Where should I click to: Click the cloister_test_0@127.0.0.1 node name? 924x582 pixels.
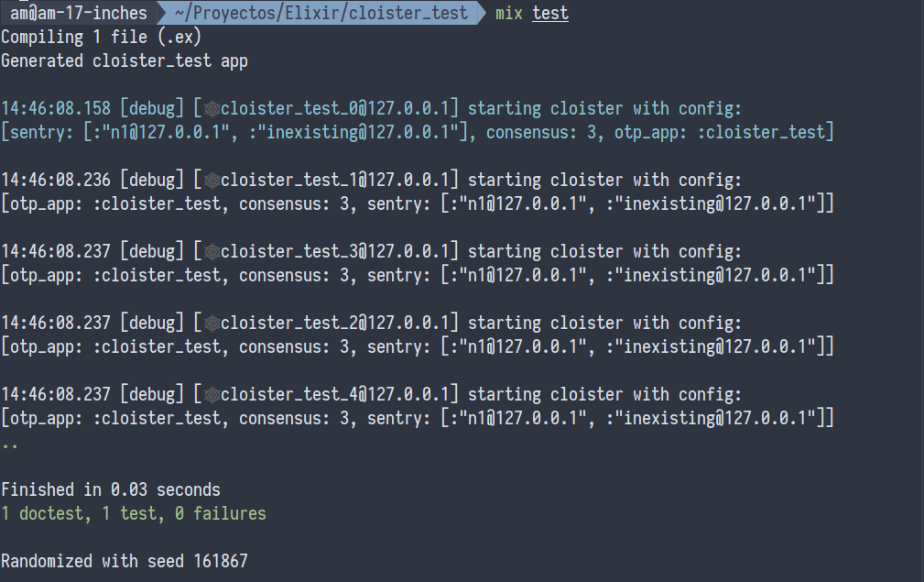point(335,110)
